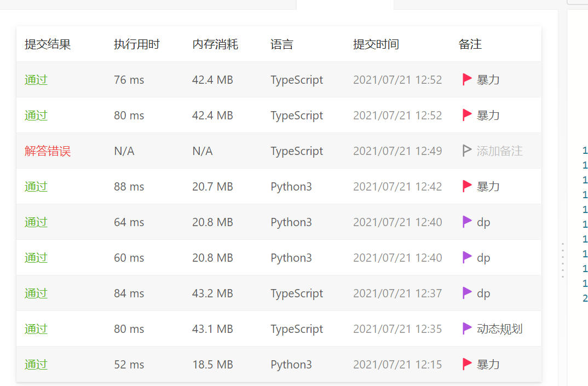Viewport: 588px width, 386px height.
Task: Click the purple flag on the 60 ms submission
Action: pos(467,257)
